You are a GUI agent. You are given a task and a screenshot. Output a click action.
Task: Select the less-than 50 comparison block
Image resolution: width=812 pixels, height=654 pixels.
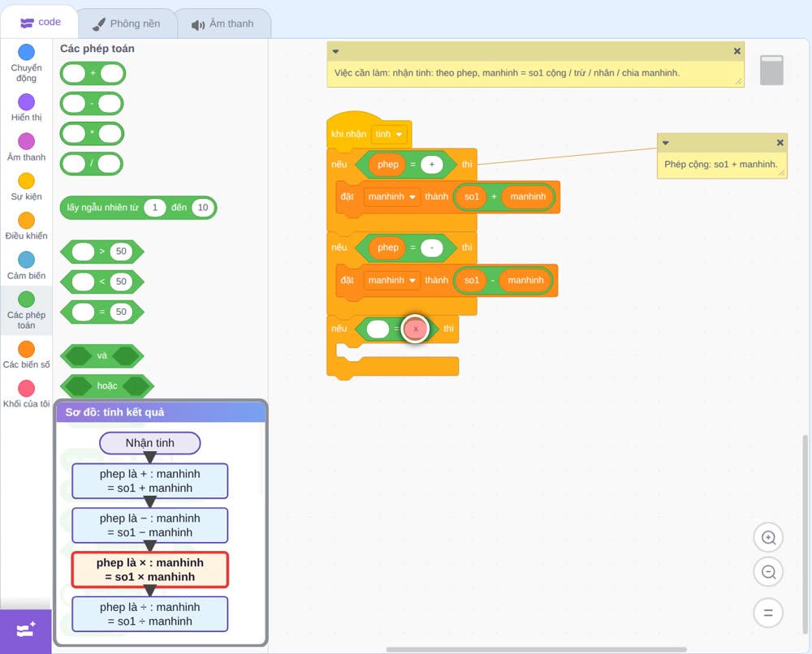click(102, 282)
